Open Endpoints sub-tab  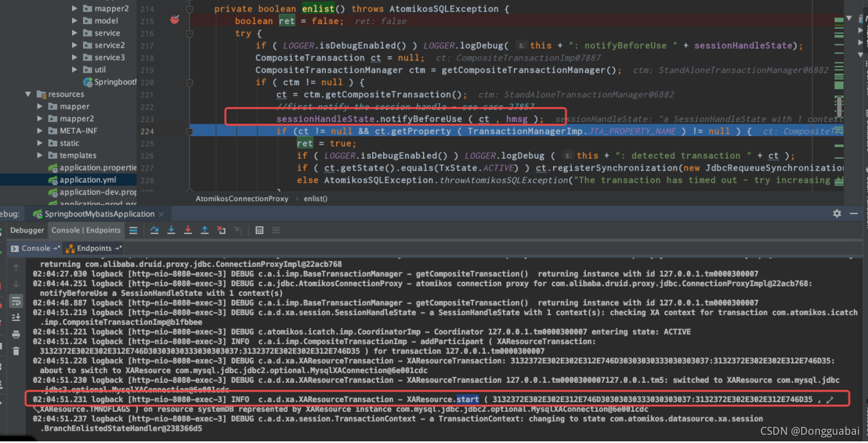(x=94, y=248)
